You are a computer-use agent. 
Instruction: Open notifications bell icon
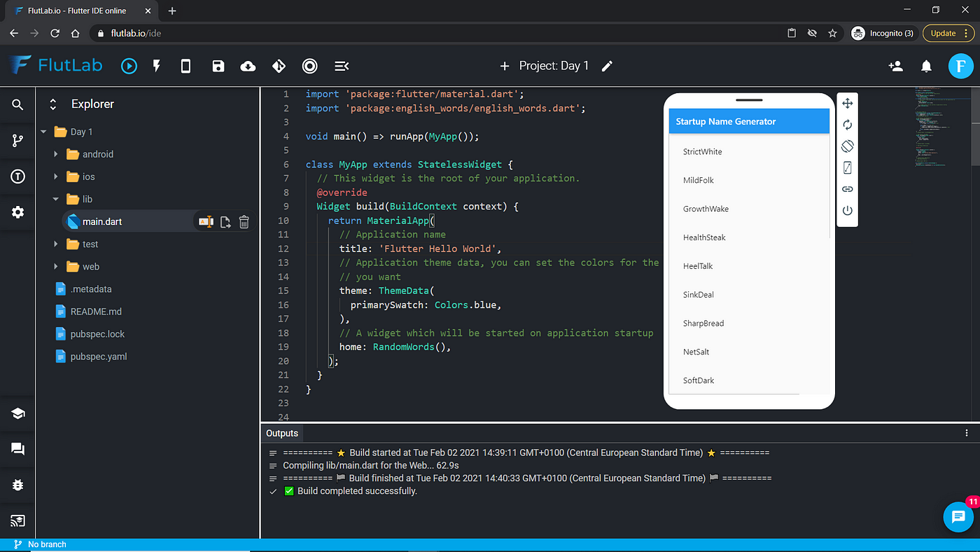[926, 66]
